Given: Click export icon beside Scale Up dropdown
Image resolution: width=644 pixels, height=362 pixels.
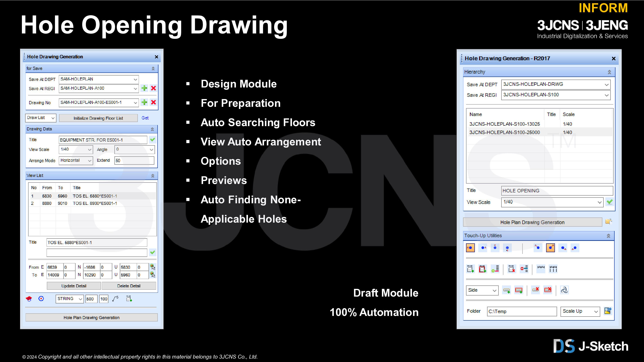Looking at the screenshot, I should [x=608, y=311].
